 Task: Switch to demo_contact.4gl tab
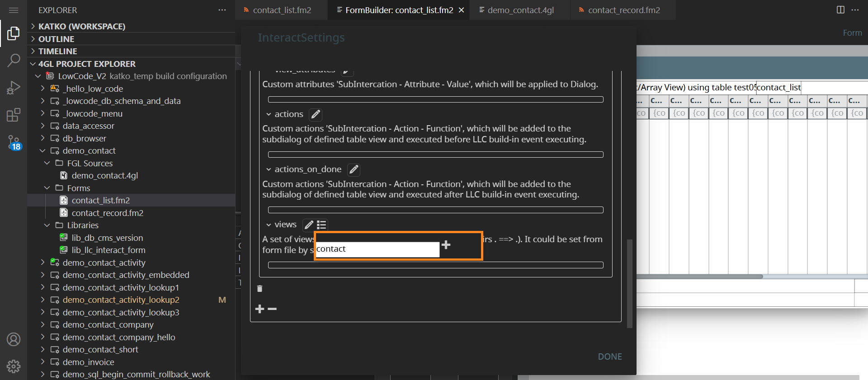pos(520,10)
